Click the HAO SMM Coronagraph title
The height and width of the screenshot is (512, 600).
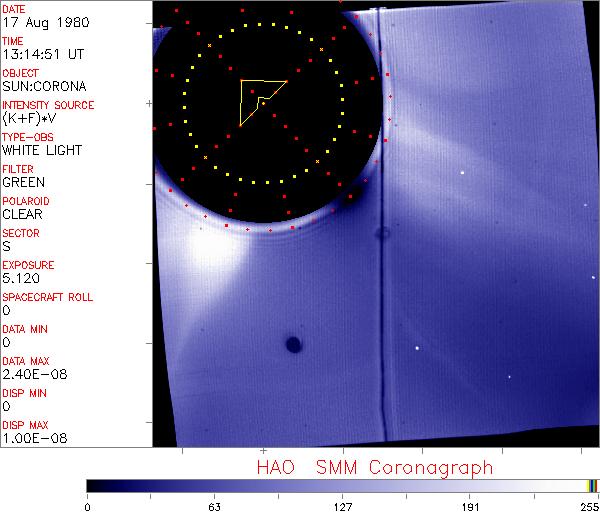click(x=374, y=467)
